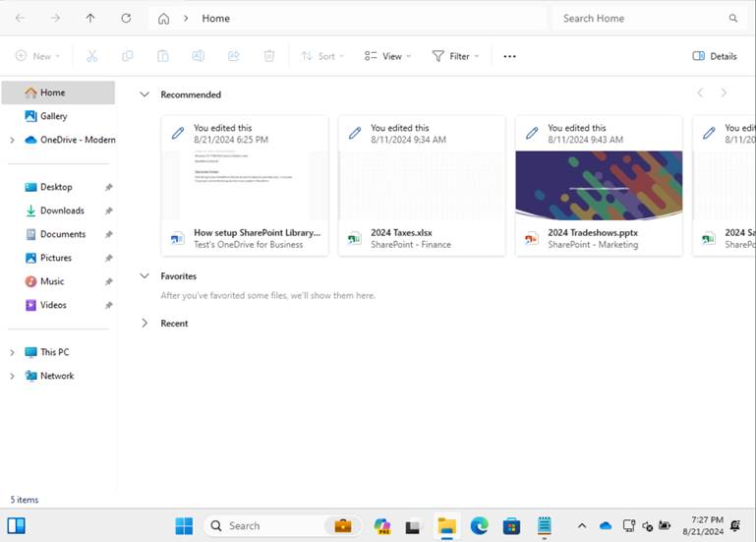
Task: Click the Share icon in toolbar
Action: pyautogui.click(x=233, y=56)
